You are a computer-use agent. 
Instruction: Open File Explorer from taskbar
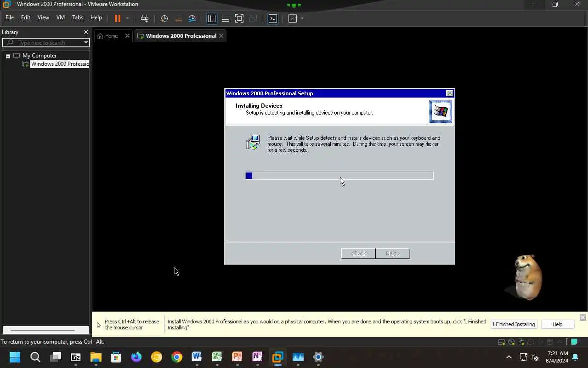pos(96,357)
